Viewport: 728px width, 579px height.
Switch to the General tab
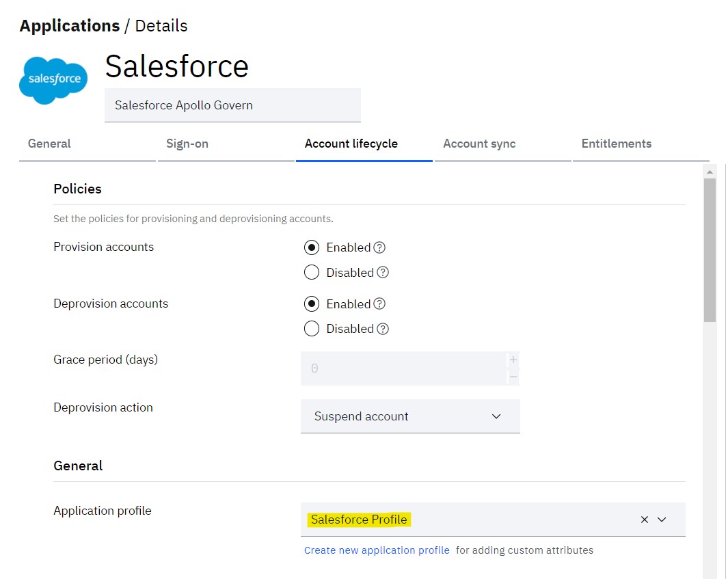[87, 144]
